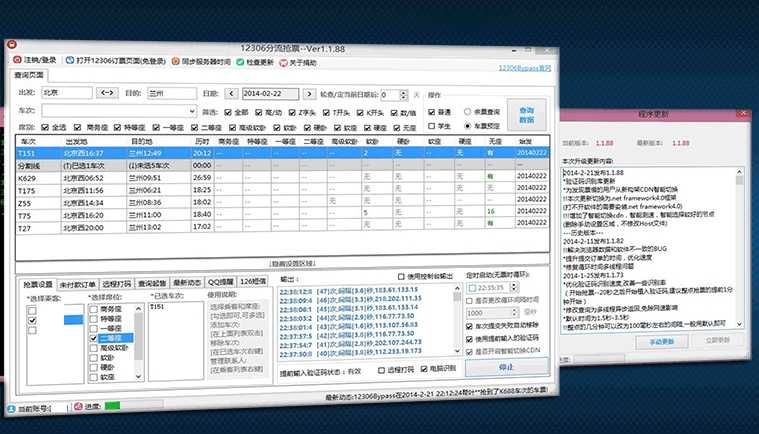The height and width of the screenshot is (434, 759).
Task: Toggle 是否开启智能切换CDN checkbox
Action: tap(469, 352)
